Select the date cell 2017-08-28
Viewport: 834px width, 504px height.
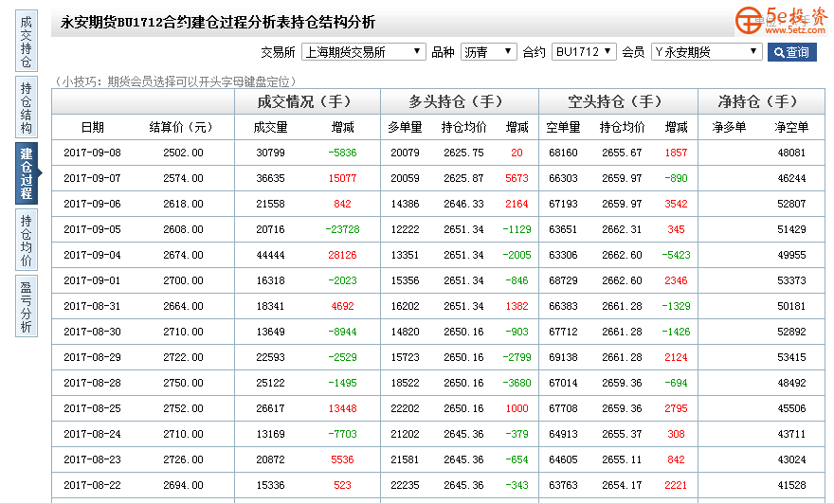pos(93,383)
